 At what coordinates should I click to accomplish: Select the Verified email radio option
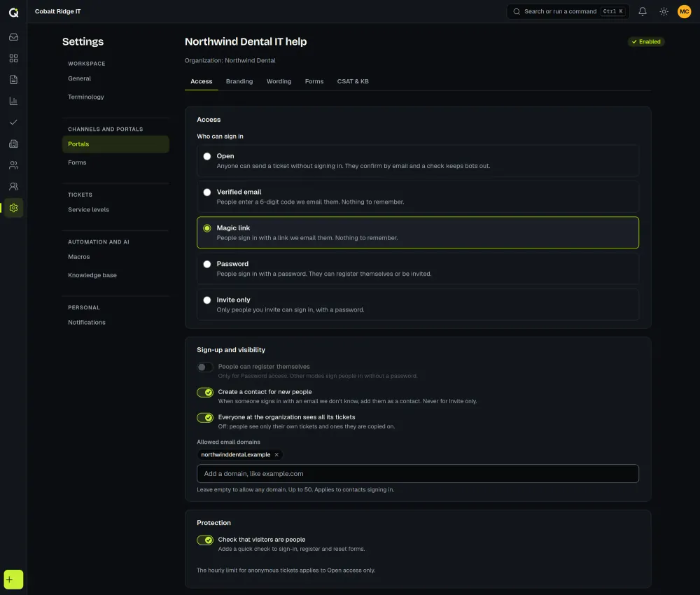point(207,192)
